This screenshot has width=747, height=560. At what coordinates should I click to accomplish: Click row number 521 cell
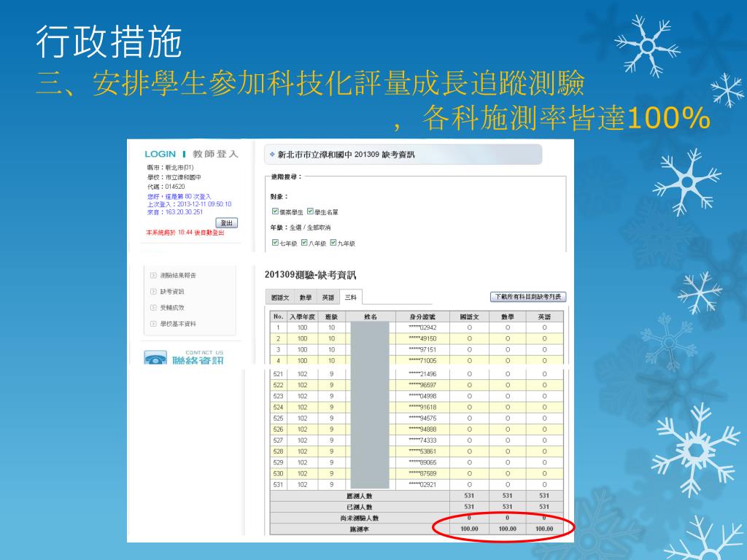tap(278, 374)
